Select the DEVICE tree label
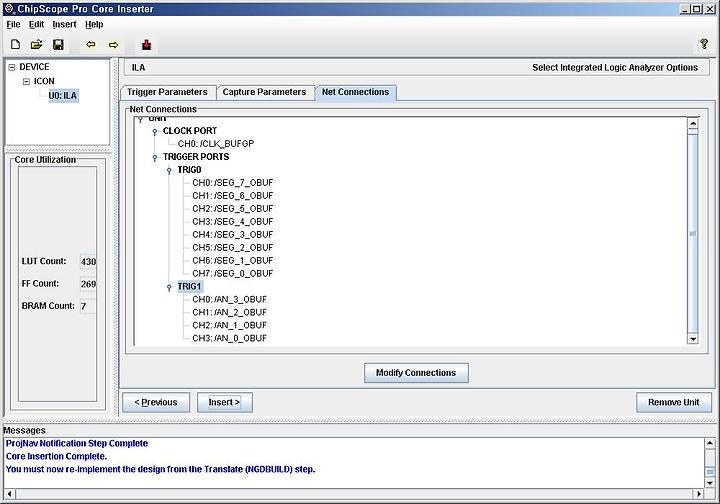 [x=34, y=67]
